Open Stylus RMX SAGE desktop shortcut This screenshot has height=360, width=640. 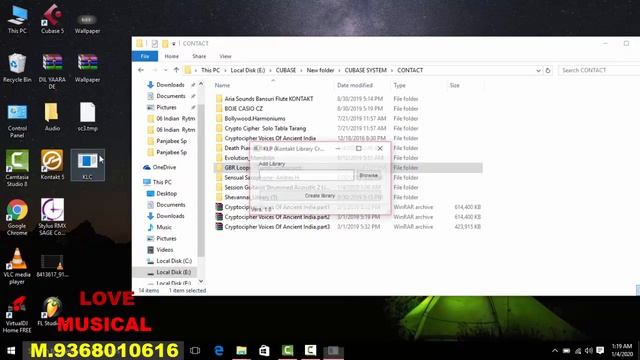pyautogui.click(x=52, y=217)
